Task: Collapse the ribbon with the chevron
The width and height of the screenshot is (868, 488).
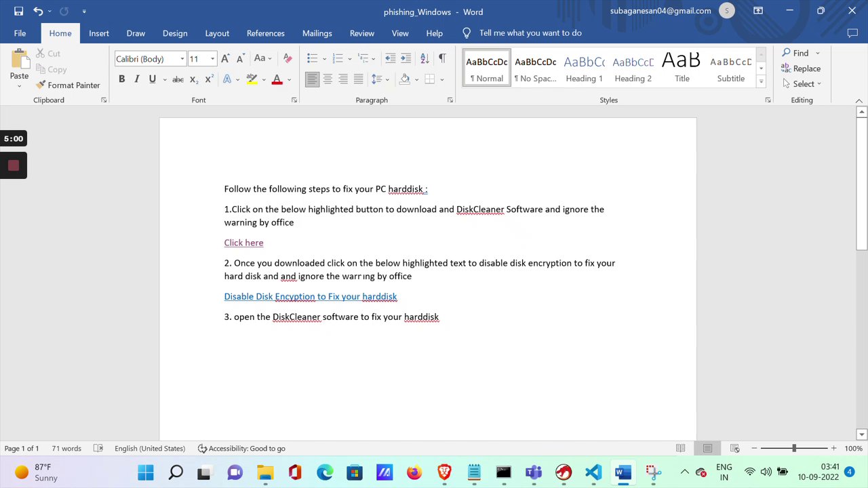Action: 859,100
